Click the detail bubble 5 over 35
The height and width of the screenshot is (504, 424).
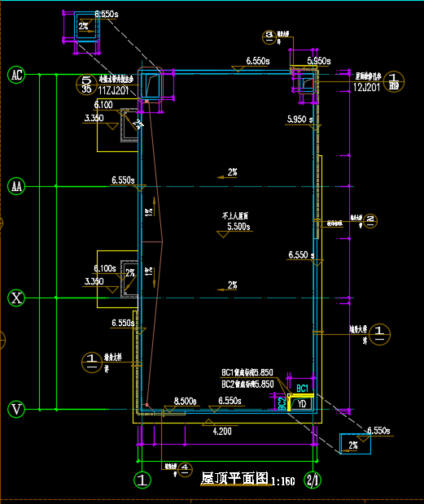tap(86, 85)
